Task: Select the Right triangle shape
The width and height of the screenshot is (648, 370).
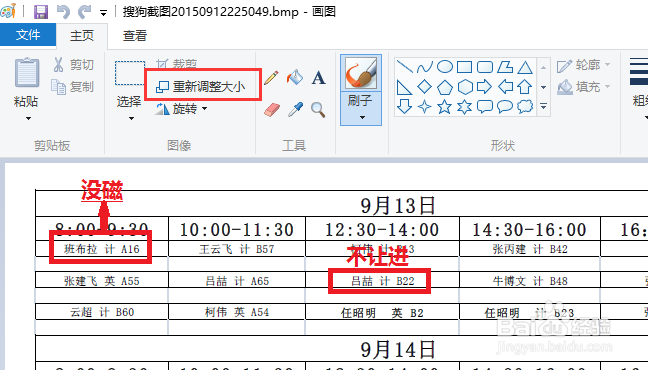Action: [404, 87]
